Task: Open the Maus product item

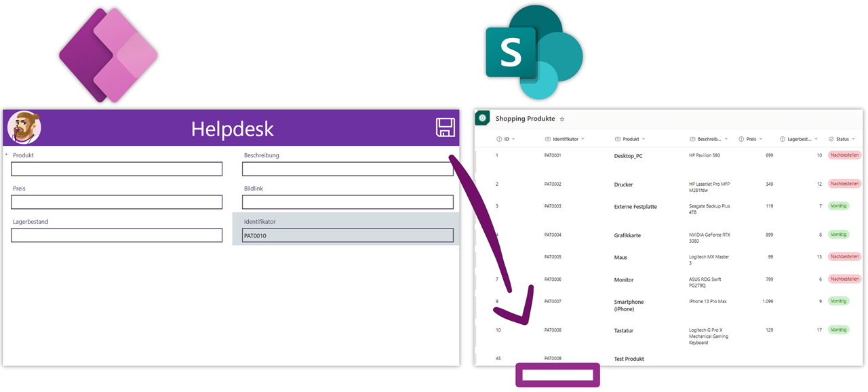Action: point(620,258)
